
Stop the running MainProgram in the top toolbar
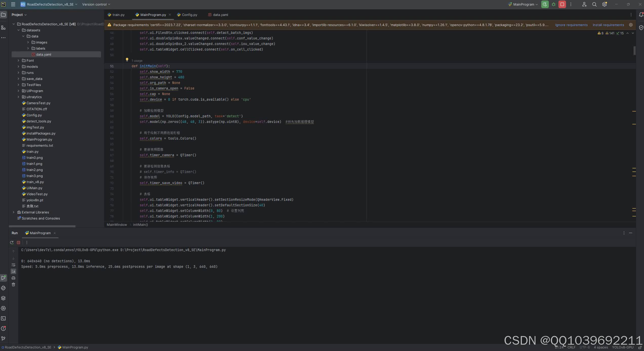click(562, 4)
